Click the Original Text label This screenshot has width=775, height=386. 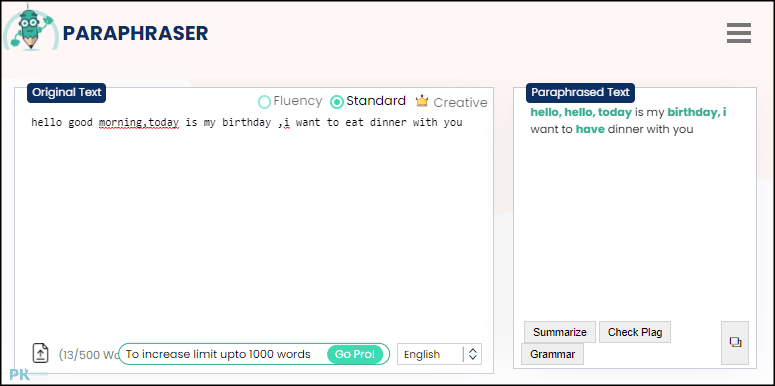(66, 92)
